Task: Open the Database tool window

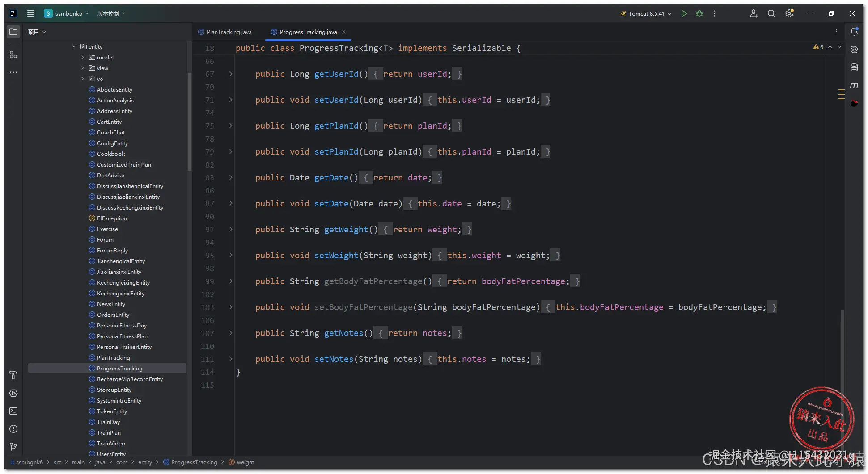Action: (854, 67)
